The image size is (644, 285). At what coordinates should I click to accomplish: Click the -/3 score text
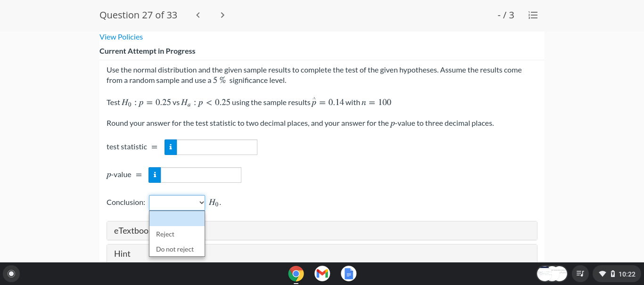tap(505, 15)
